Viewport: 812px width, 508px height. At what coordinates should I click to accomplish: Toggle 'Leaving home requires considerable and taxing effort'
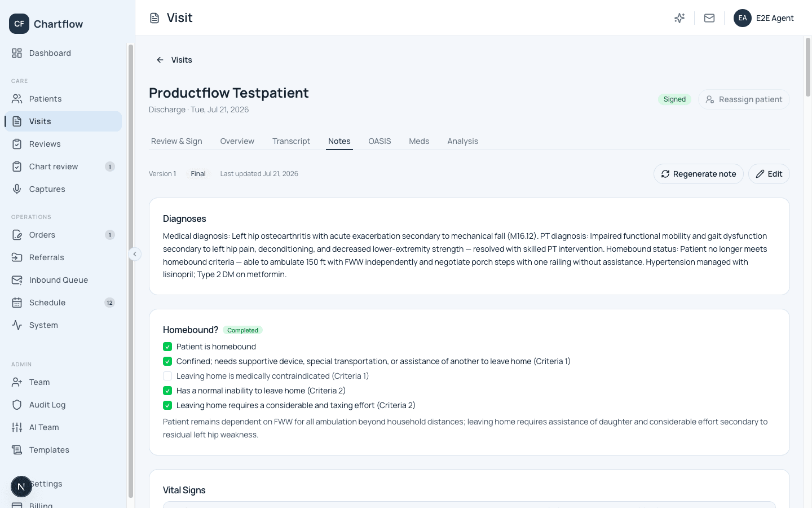point(167,405)
